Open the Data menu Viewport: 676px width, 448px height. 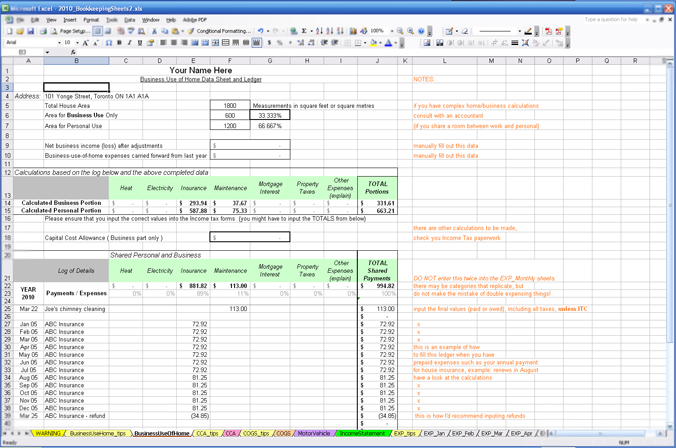[x=129, y=20]
